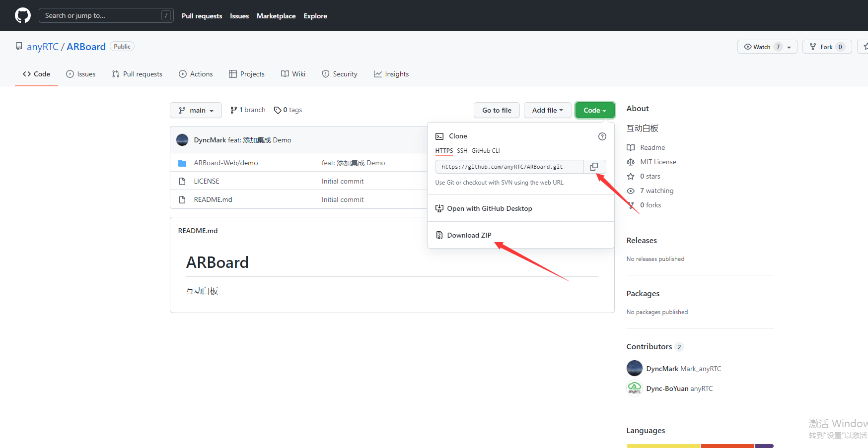Open the Projects tab
868x448 pixels.
point(247,74)
